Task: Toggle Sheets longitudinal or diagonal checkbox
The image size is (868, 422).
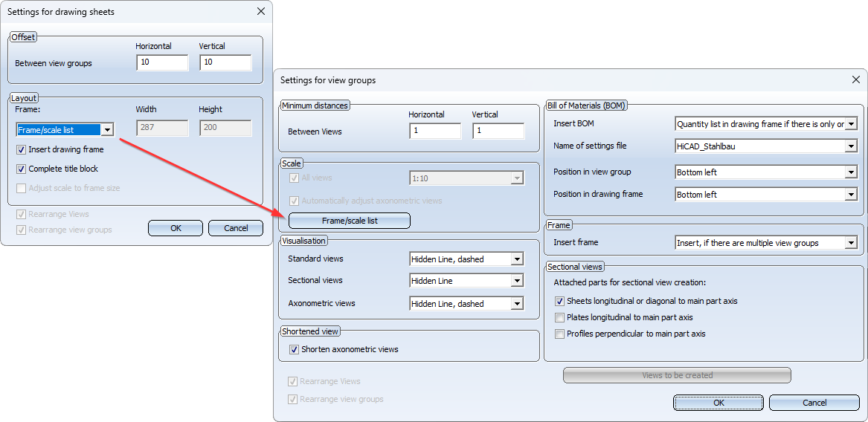Action: click(559, 302)
